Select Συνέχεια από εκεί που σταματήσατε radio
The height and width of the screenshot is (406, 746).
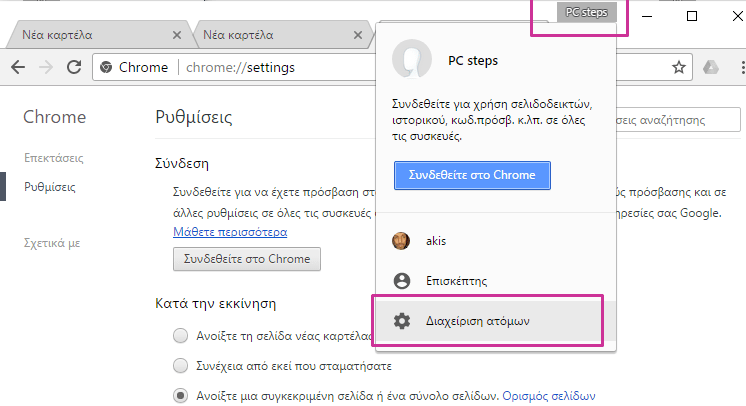[x=180, y=366]
